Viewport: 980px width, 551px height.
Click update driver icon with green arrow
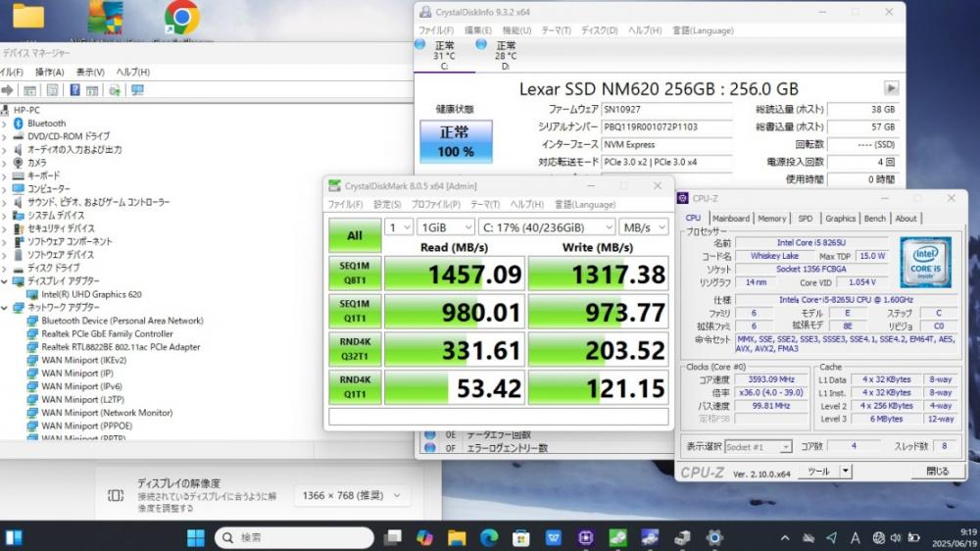click(x=115, y=90)
